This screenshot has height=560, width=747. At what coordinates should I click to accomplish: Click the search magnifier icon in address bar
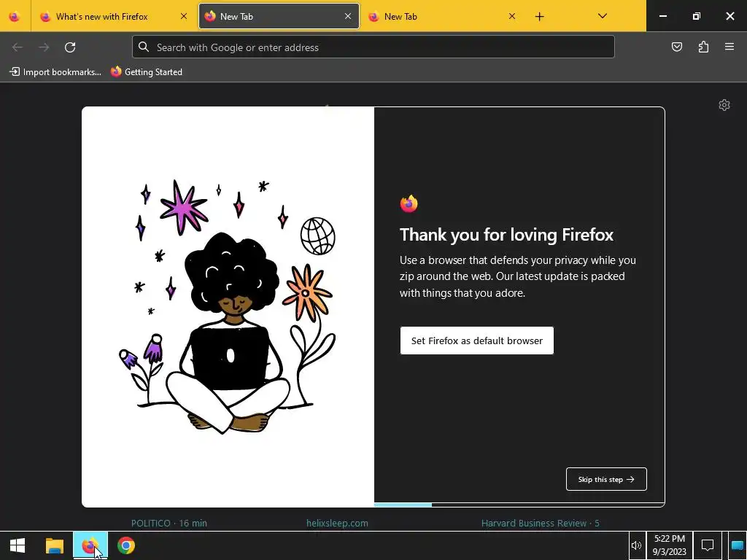point(144,47)
